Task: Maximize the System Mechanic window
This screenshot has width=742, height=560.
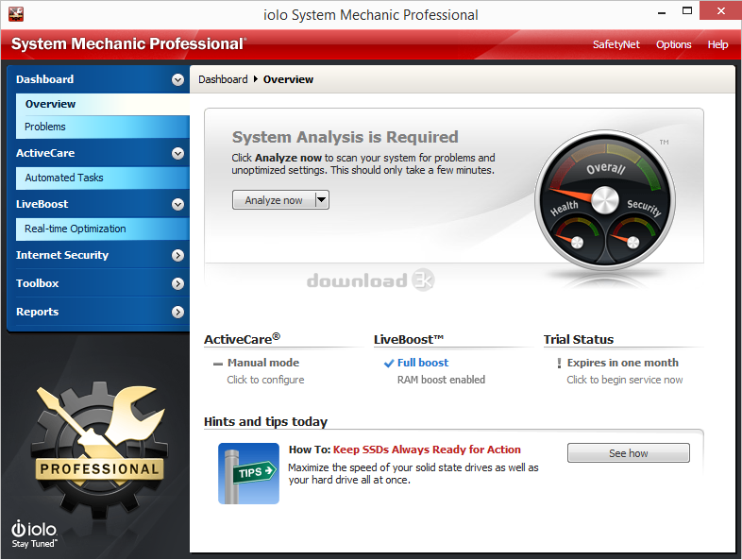Action: coord(686,10)
